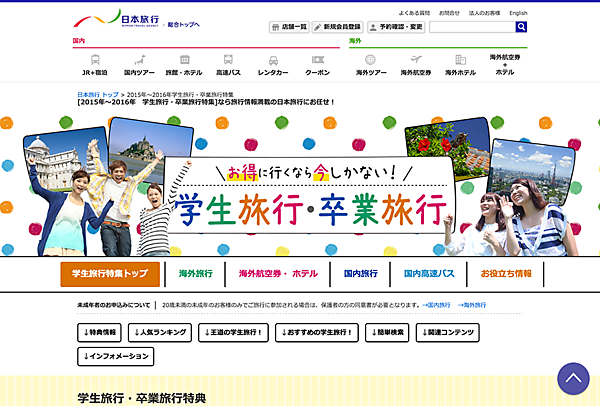Open the 総合トップへ link
The image size is (600, 406).
pyautogui.click(x=183, y=24)
